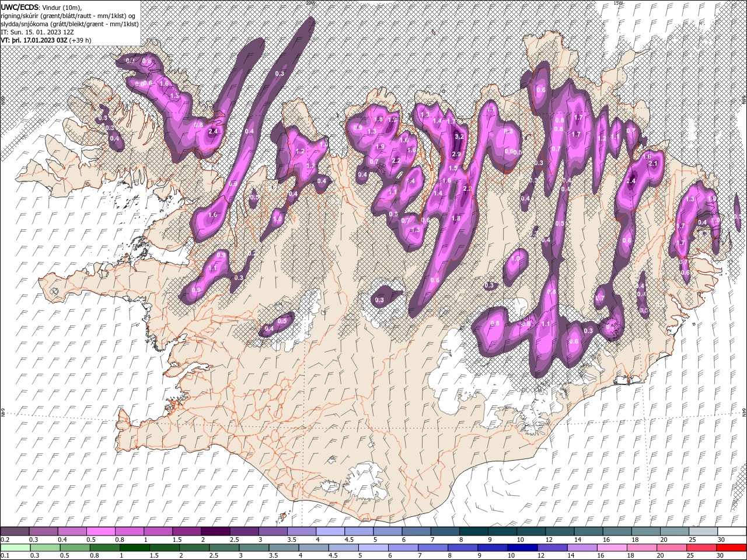The image size is (747, 560).
Task: Click the '3.2' snowfall value on the map
Action: pyautogui.click(x=459, y=136)
